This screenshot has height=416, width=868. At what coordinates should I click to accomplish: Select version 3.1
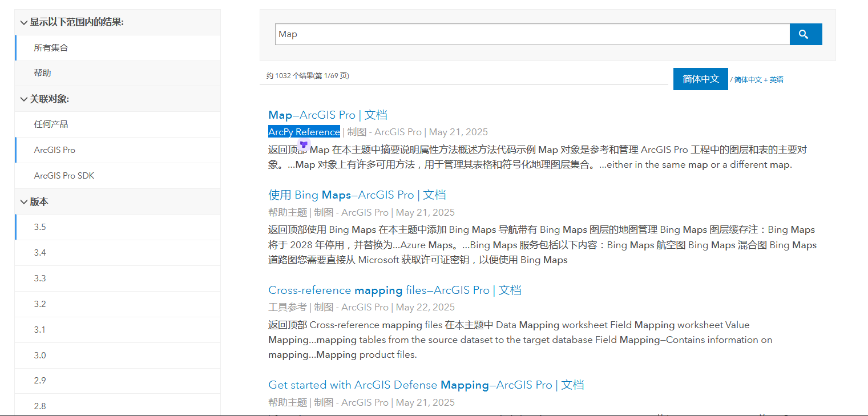pyautogui.click(x=118, y=330)
